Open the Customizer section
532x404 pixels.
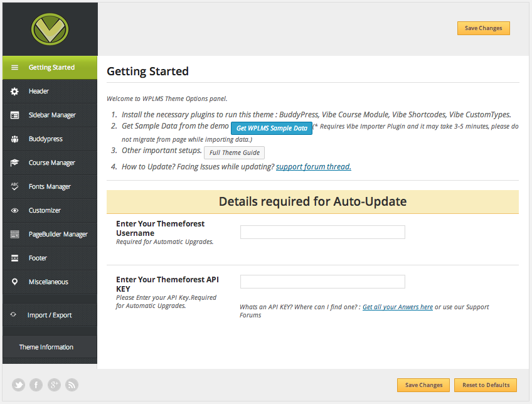pos(50,211)
